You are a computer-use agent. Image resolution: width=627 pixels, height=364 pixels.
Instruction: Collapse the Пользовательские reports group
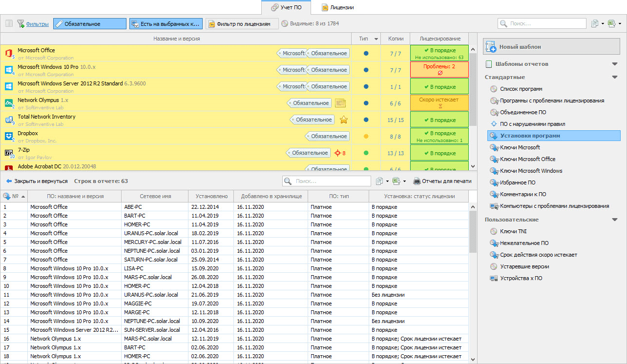click(615, 220)
